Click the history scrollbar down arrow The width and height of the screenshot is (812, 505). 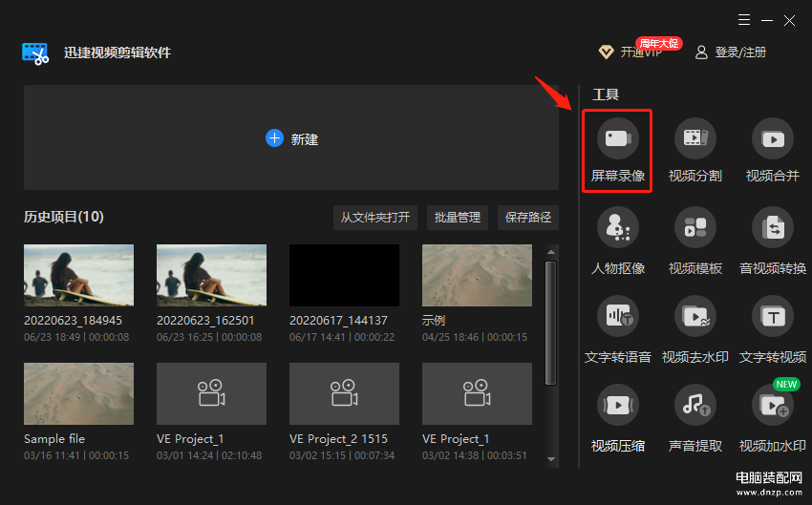[551, 459]
